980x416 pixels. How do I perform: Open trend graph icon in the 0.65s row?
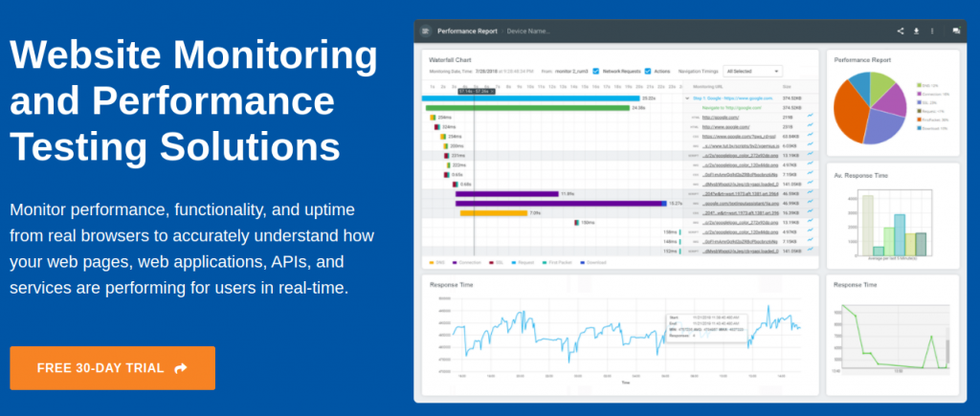point(811,174)
